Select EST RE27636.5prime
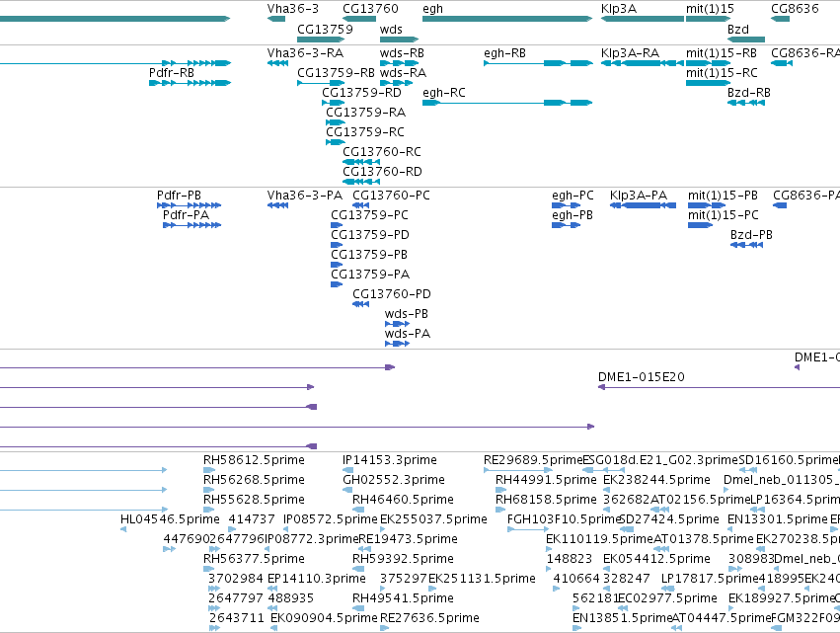 429,618
